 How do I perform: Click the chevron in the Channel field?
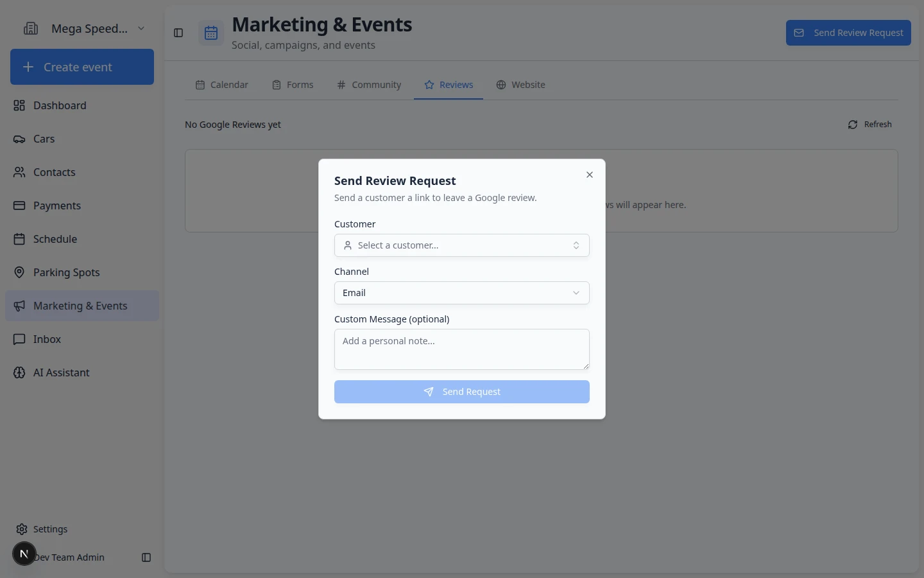click(576, 293)
